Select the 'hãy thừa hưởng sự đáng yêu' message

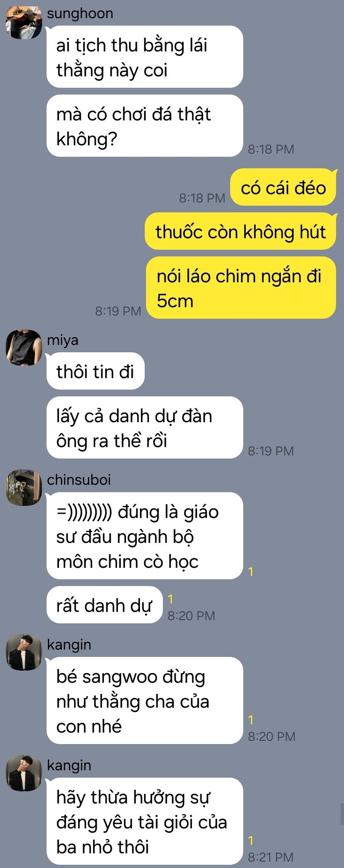click(x=145, y=821)
